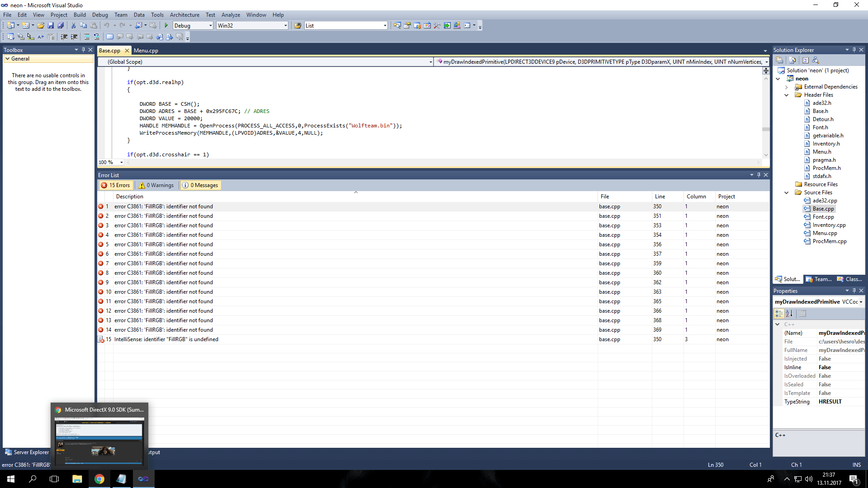The height and width of the screenshot is (488, 868).
Task: Select the IntelliSense FillRGB undefined error
Action: (x=434, y=339)
